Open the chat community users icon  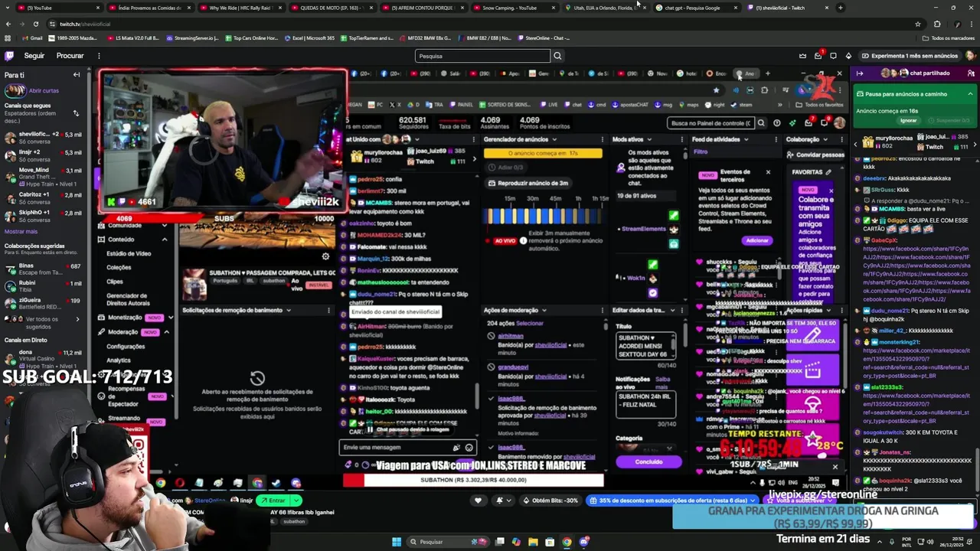[x=971, y=73]
